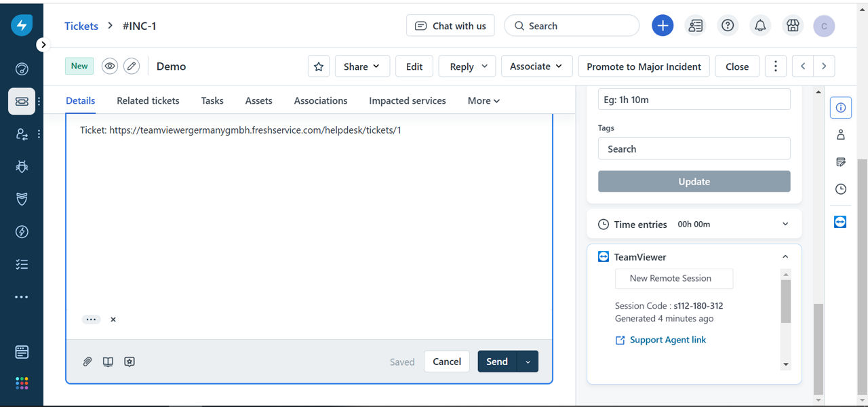This screenshot has height=407, width=868.
Task: Open the Support Agent link
Action: [668, 340]
